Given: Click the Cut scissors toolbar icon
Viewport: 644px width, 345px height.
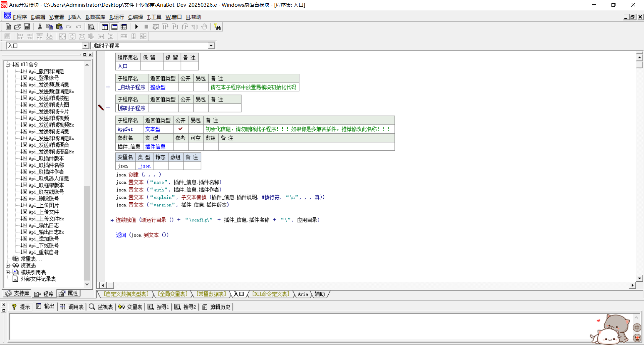Looking at the screenshot, I should [40, 27].
